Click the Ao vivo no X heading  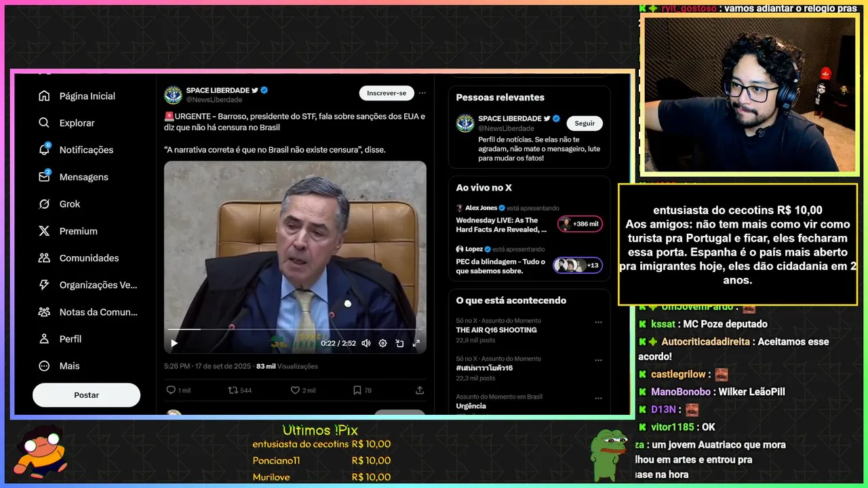[x=484, y=188]
